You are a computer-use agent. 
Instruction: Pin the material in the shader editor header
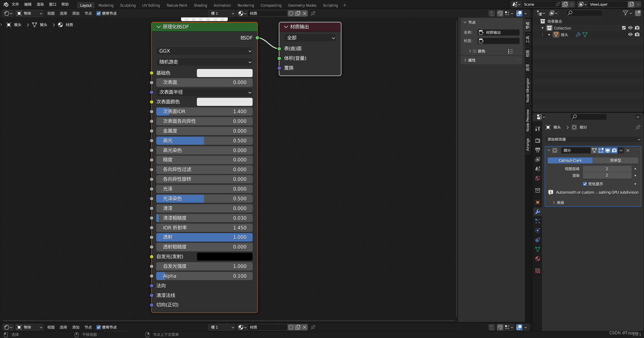pos(313,13)
